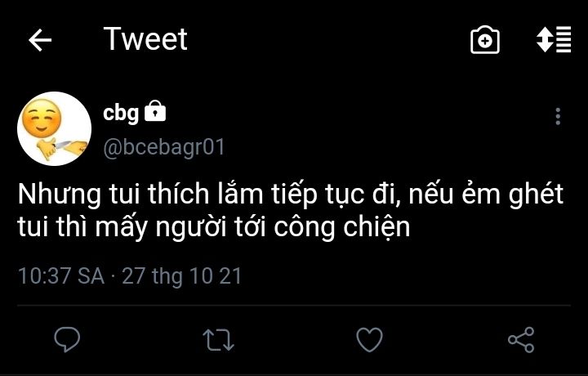This screenshot has height=376, width=588.
Task: Open the @bcebagr01 handle
Action: tap(163, 147)
